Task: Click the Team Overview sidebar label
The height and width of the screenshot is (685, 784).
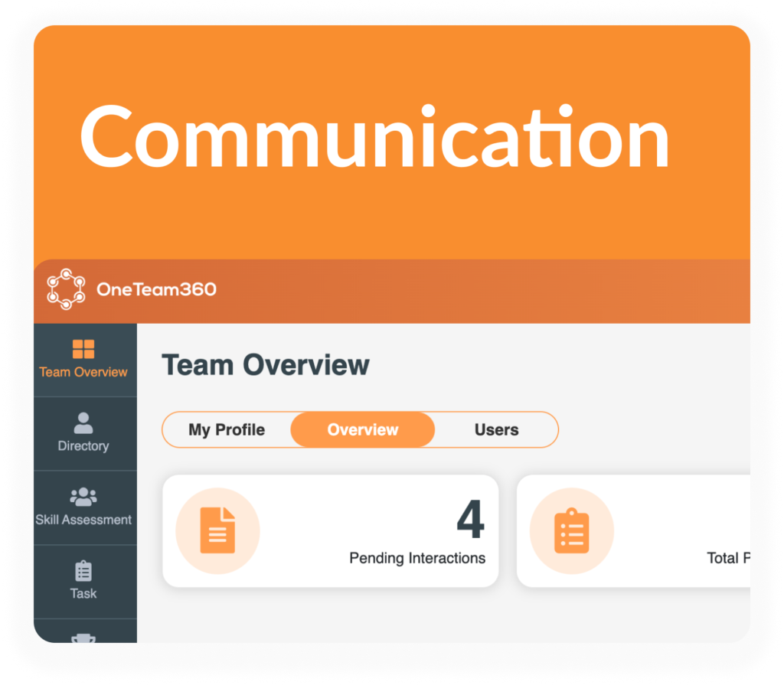Action: click(85, 373)
